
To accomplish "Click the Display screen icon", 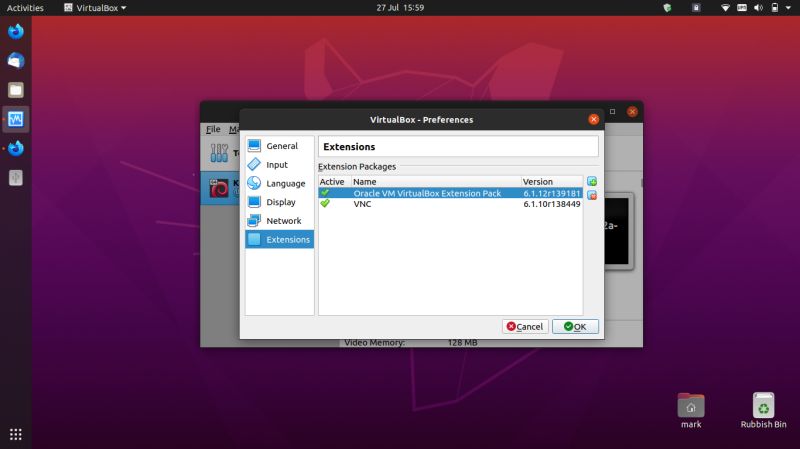I will tap(254, 202).
